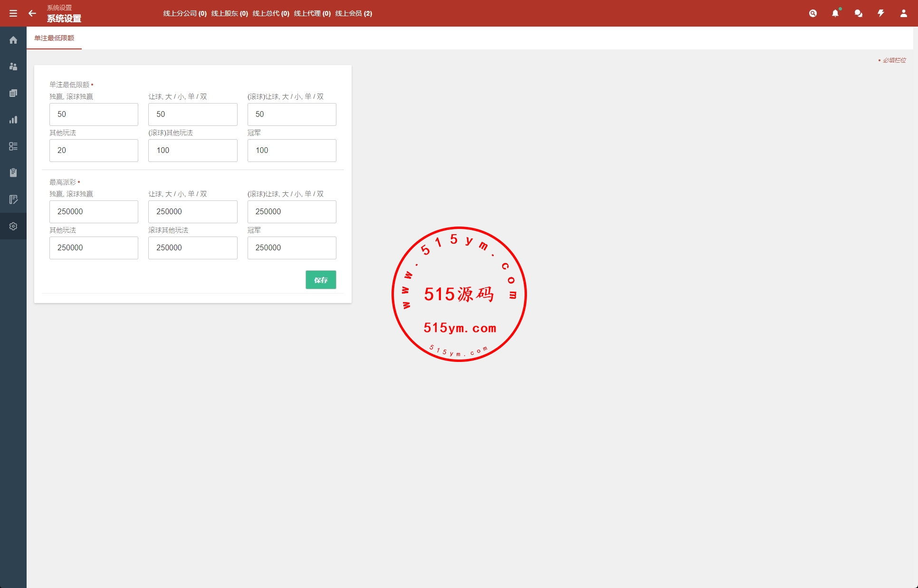Open the hamburger menu

tap(13, 13)
